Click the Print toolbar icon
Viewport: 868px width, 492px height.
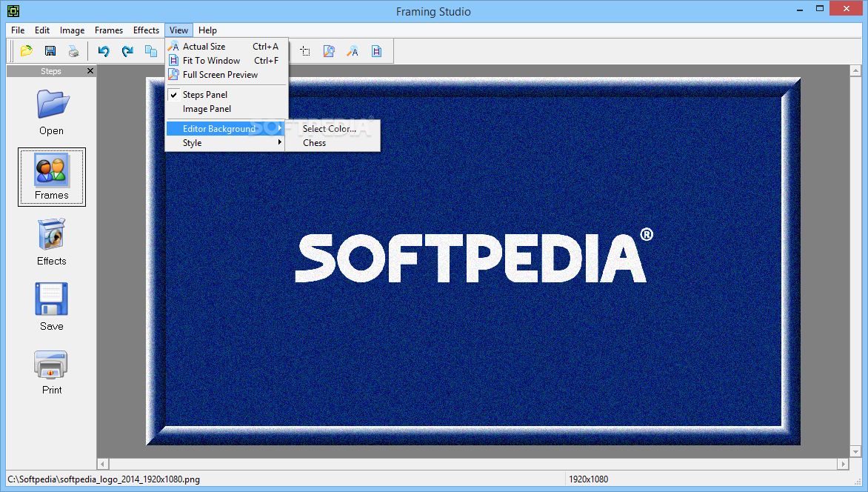[73, 51]
